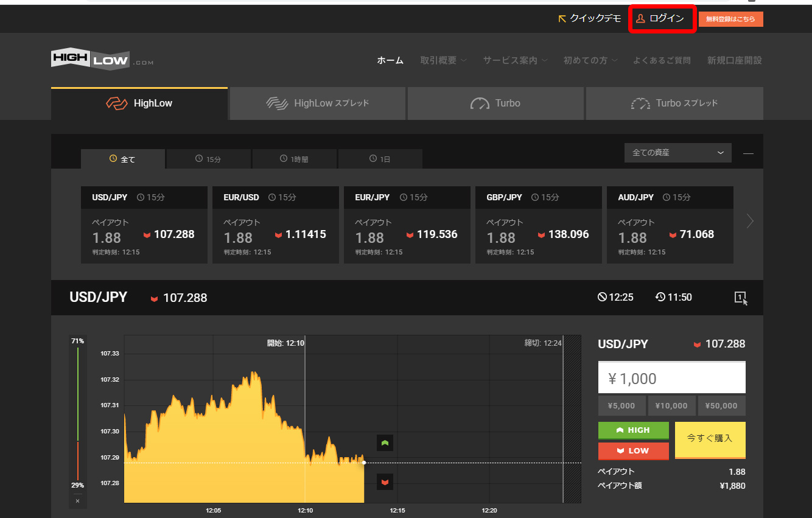Click the red down arrow on chart
Image resolution: width=812 pixels, height=518 pixels.
pyautogui.click(x=385, y=482)
